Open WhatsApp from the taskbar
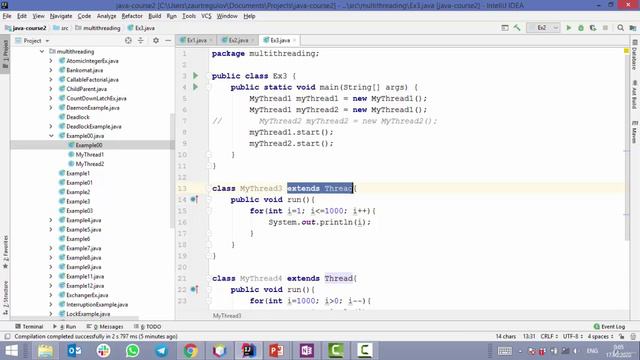Screen dimensions: 640x360 pyautogui.click(x=132, y=351)
